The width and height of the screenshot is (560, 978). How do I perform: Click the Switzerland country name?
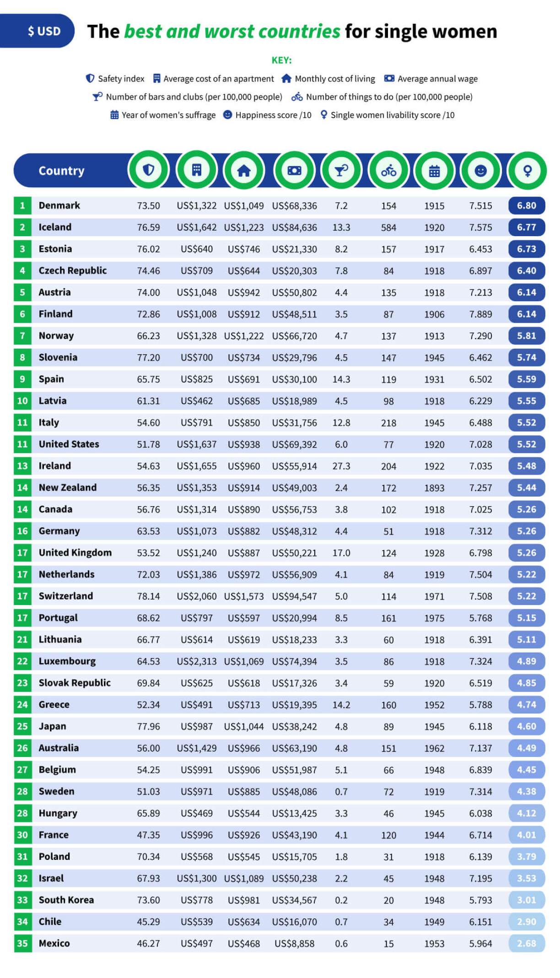click(65, 596)
